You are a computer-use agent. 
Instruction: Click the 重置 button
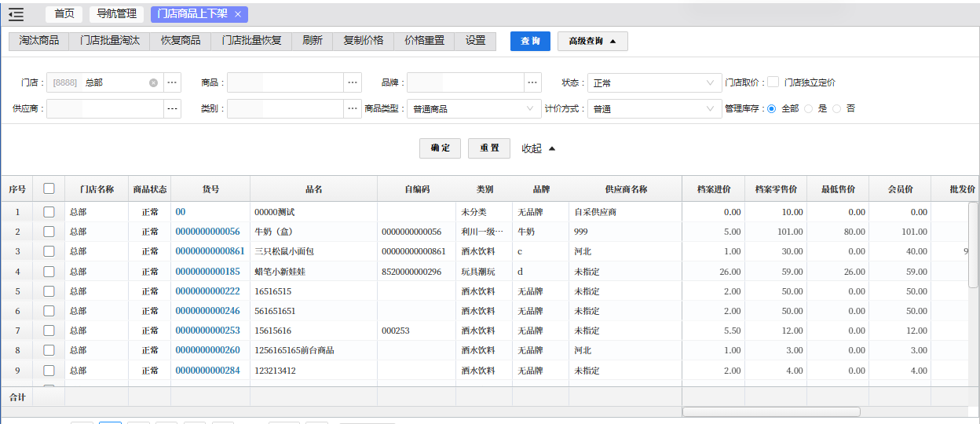click(x=489, y=148)
